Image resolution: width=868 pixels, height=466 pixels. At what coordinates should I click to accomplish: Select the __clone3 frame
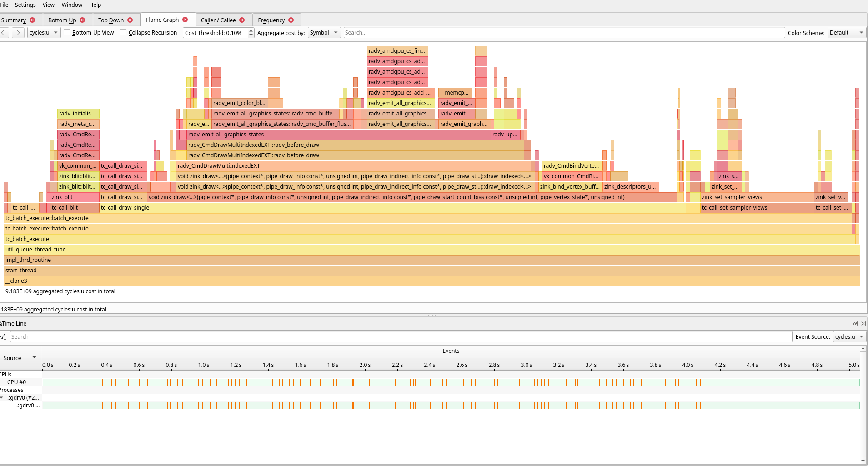431,281
